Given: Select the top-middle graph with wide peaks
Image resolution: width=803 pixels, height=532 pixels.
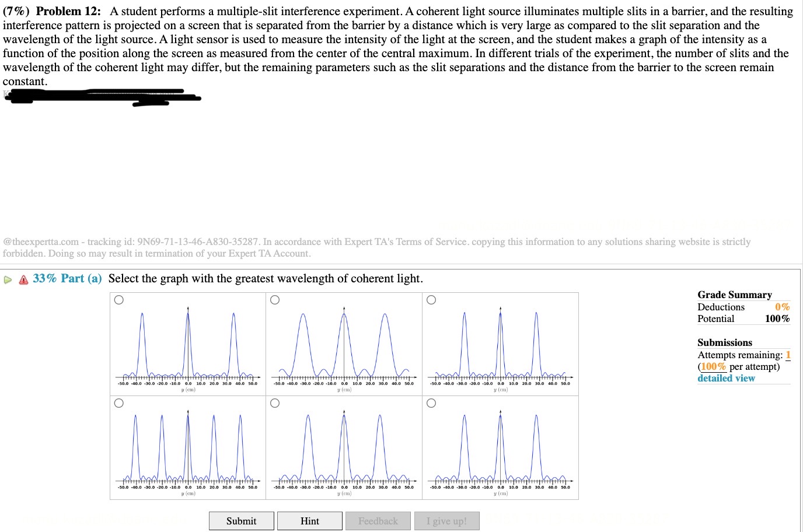Looking at the screenshot, I should [x=275, y=299].
